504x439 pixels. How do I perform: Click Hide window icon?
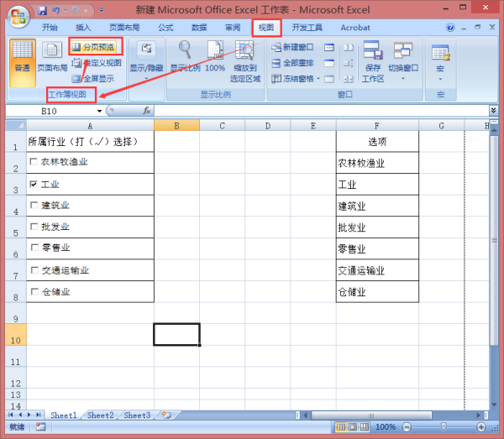pos(329,63)
